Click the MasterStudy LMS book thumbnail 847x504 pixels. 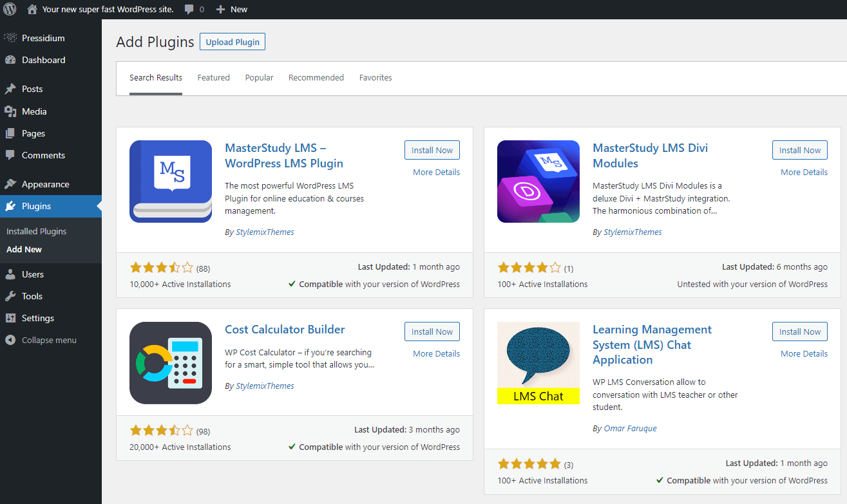pos(171,182)
